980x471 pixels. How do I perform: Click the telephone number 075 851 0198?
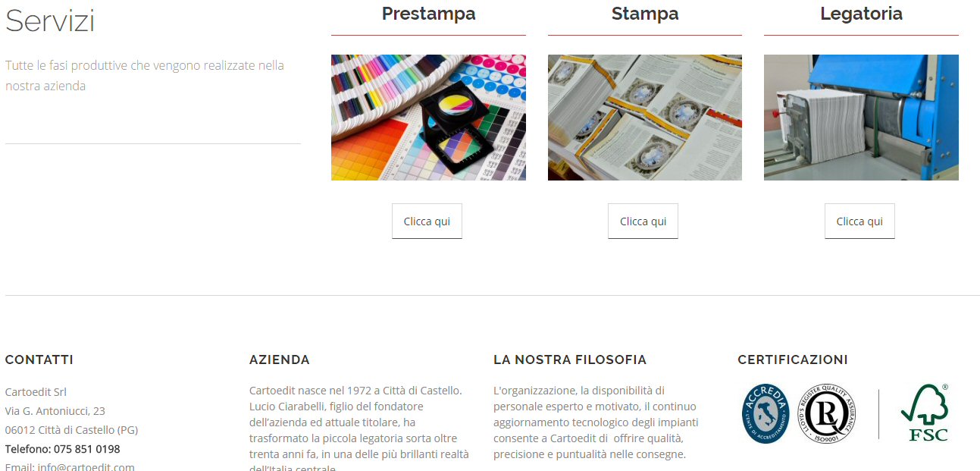[x=87, y=449]
